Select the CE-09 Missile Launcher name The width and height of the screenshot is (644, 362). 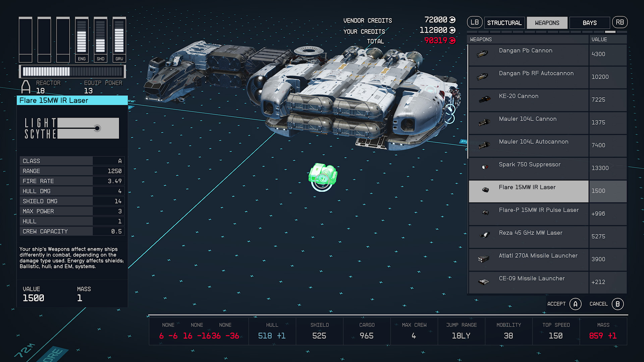tap(532, 279)
